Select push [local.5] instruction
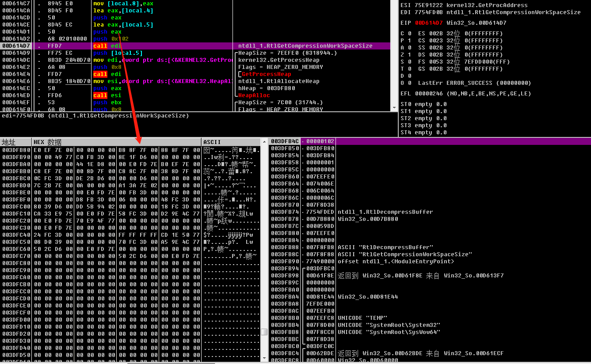This screenshot has height=364, width=591. [x=118, y=53]
